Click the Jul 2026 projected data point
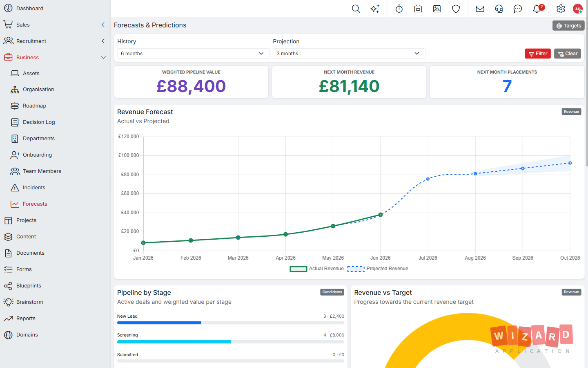Viewport: 588px width, 368px height. 428,179
